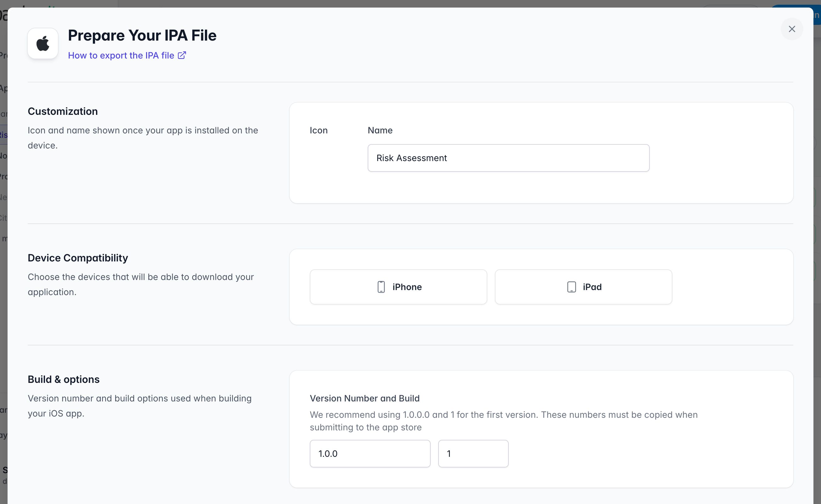The image size is (821, 504).
Task: Edit the app Name field Risk Assessment
Action: pyautogui.click(x=508, y=158)
